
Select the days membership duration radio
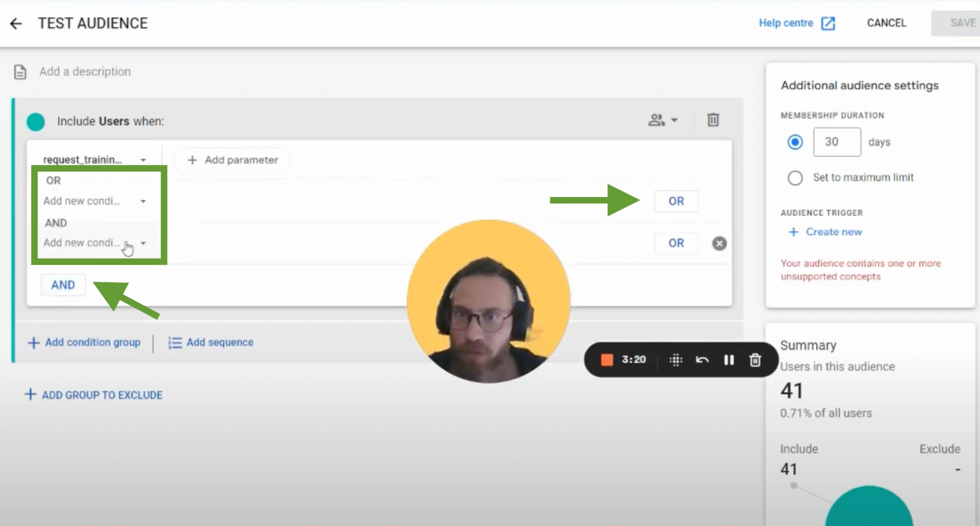[x=795, y=142]
